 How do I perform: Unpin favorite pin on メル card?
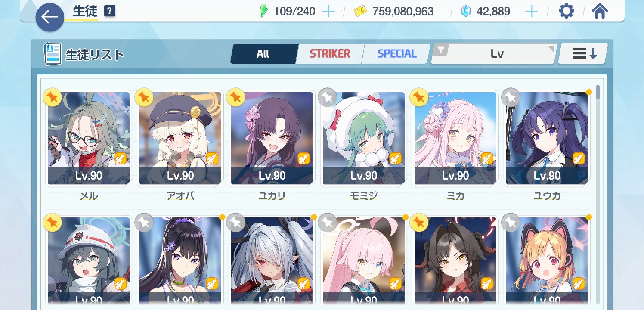click(x=53, y=98)
